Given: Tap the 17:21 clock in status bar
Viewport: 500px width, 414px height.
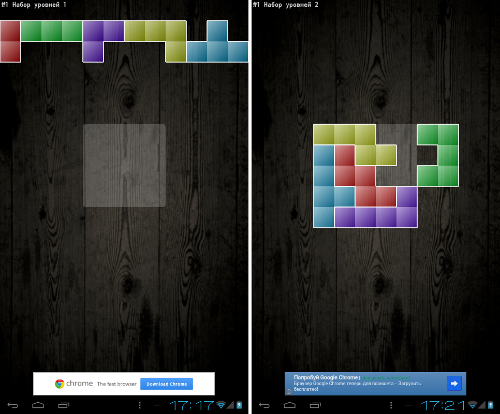Looking at the screenshot, I should [x=443, y=405].
